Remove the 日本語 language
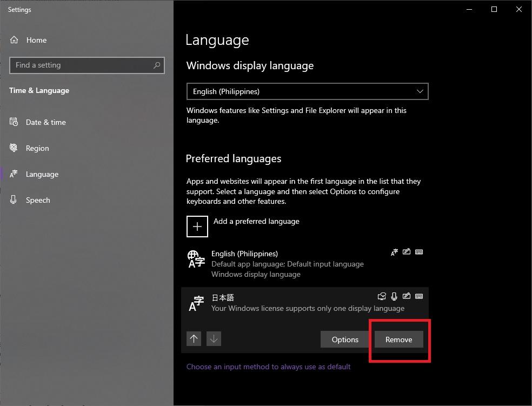This screenshot has width=532, height=406. [399, 340]
